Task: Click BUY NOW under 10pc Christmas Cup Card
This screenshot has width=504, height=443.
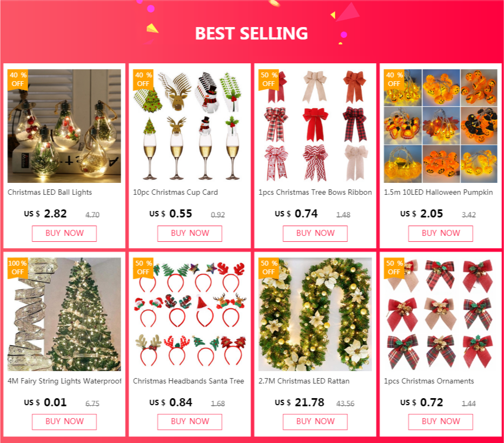Action: click(190, 233)
